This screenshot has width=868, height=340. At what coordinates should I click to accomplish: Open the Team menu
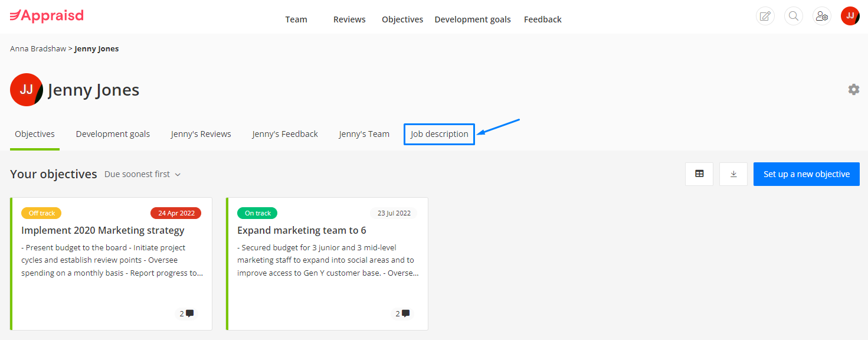point(296,19)
